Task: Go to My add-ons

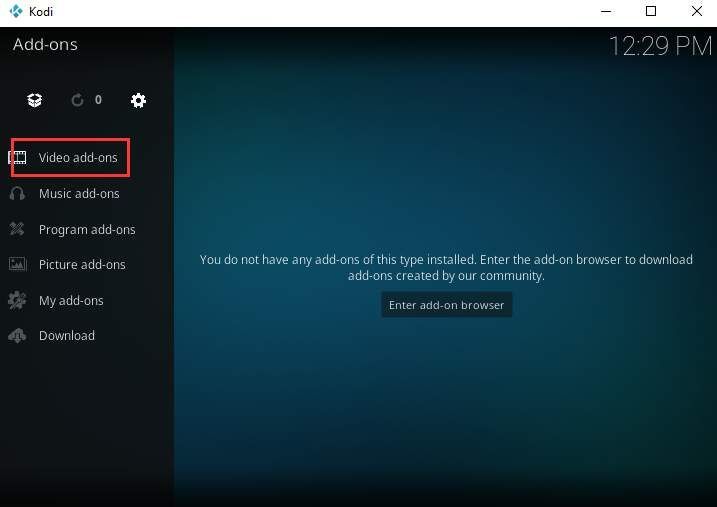Action: coord(71,301)
